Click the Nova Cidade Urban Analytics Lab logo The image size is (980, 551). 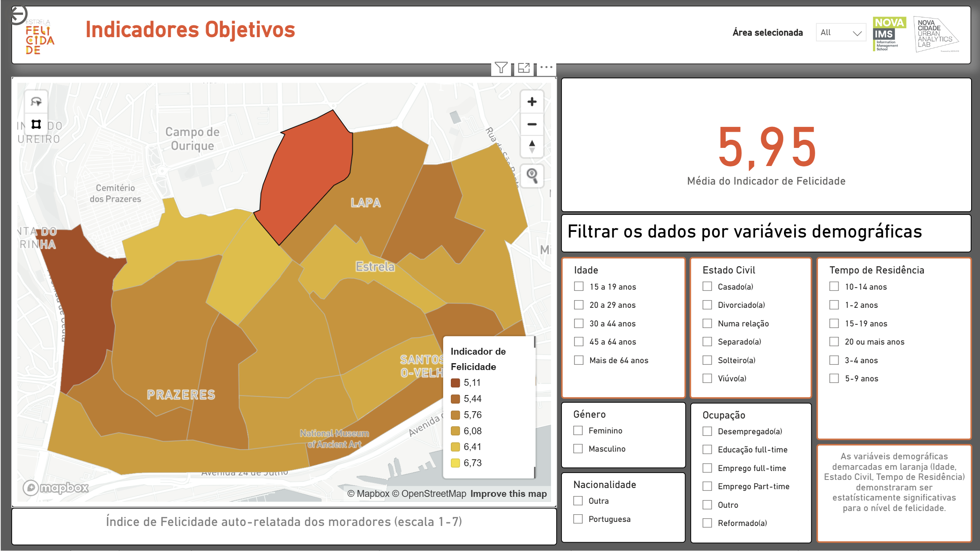(937, 35)
